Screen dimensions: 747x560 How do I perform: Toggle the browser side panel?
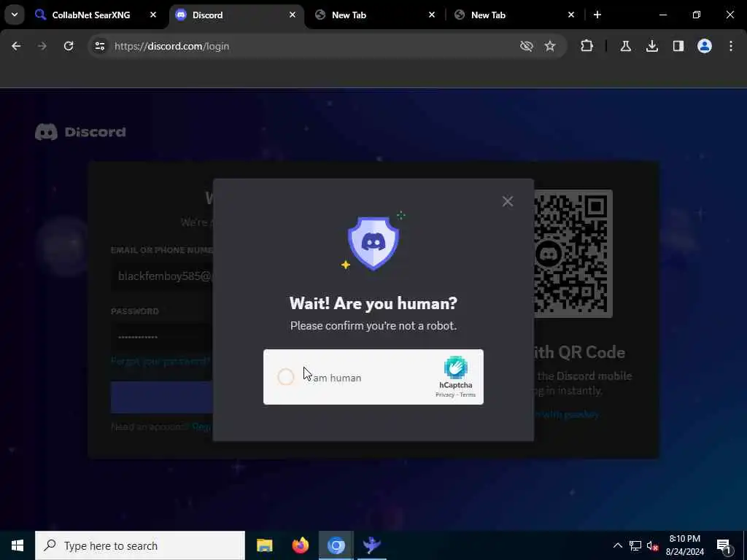(x=678, y=46)
